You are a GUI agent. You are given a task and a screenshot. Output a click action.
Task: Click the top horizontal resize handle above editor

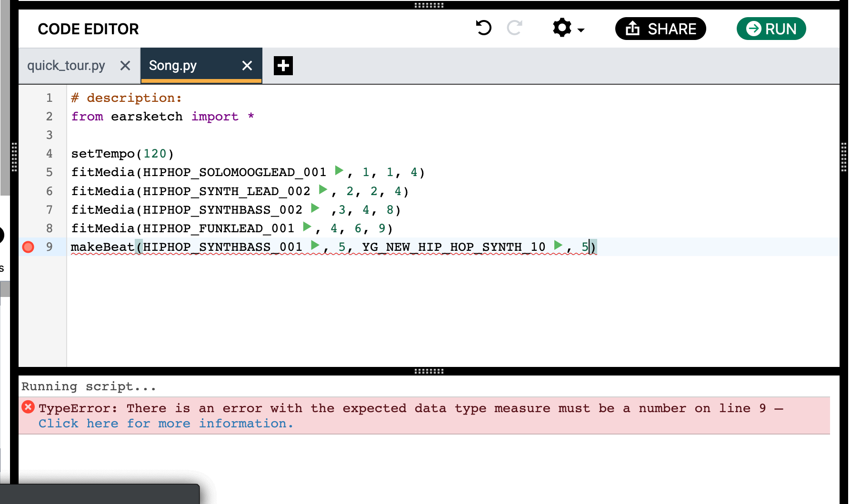[429, 5]
